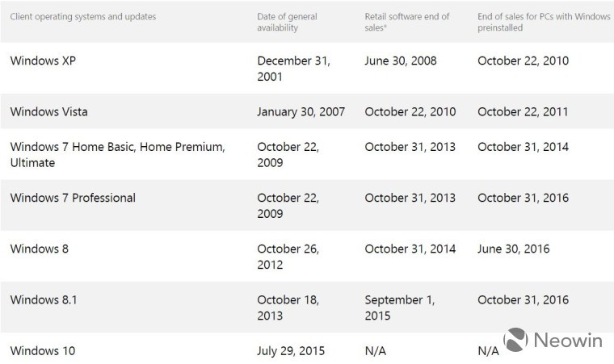This screenshot has height=364, width=614.
Task: Select Windows 7 Professional row title
Action: point(73,198)
